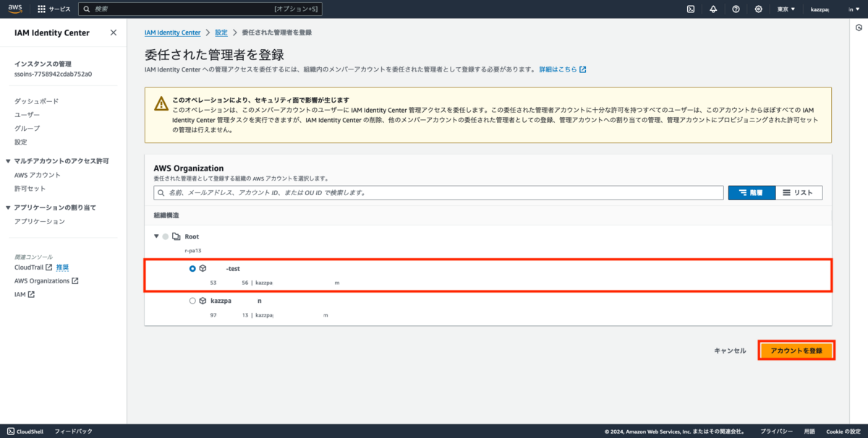The image size is (868, 438).
Task: Open AWS アカウント in sidebar
Action: point(38,175)
